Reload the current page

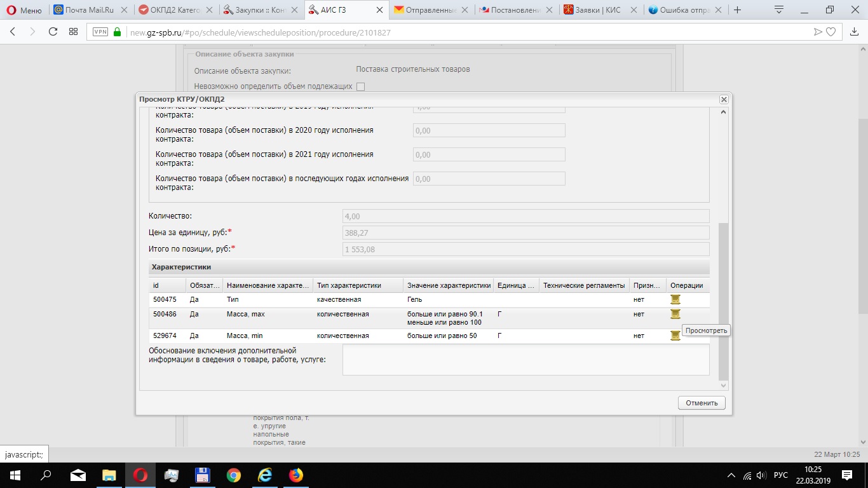click(x=53, y=32)
